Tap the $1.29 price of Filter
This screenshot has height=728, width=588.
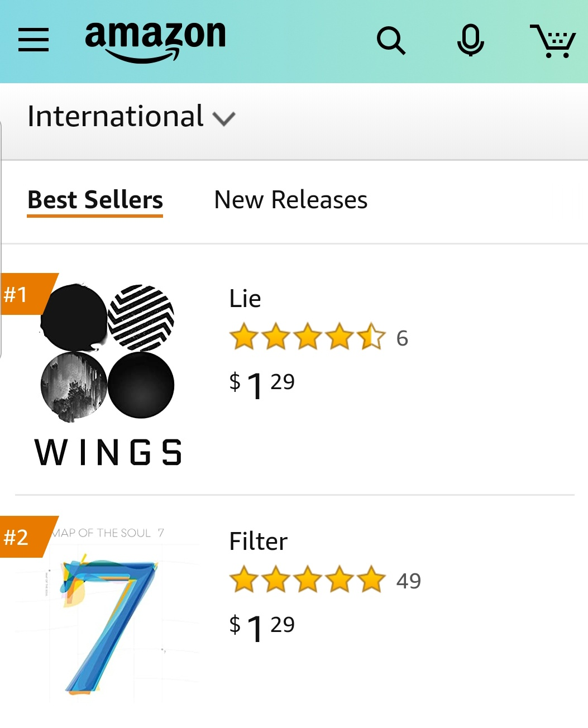tap(262, 628)
